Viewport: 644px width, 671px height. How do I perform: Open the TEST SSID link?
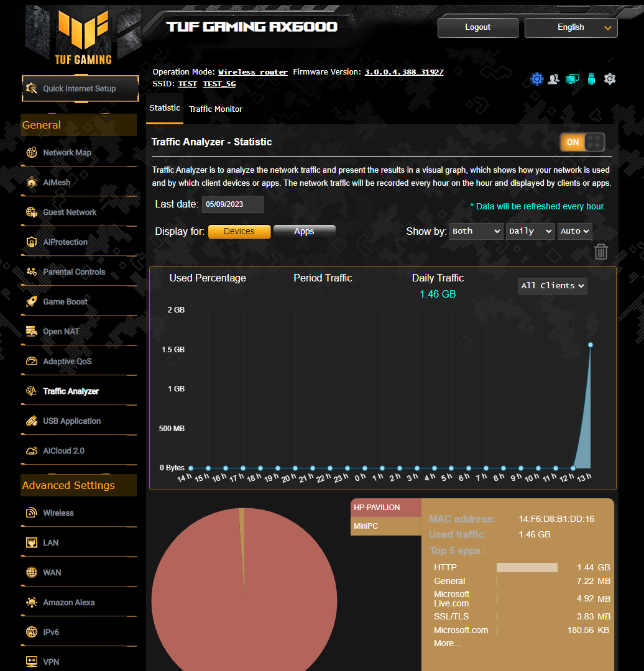[188, 84]
